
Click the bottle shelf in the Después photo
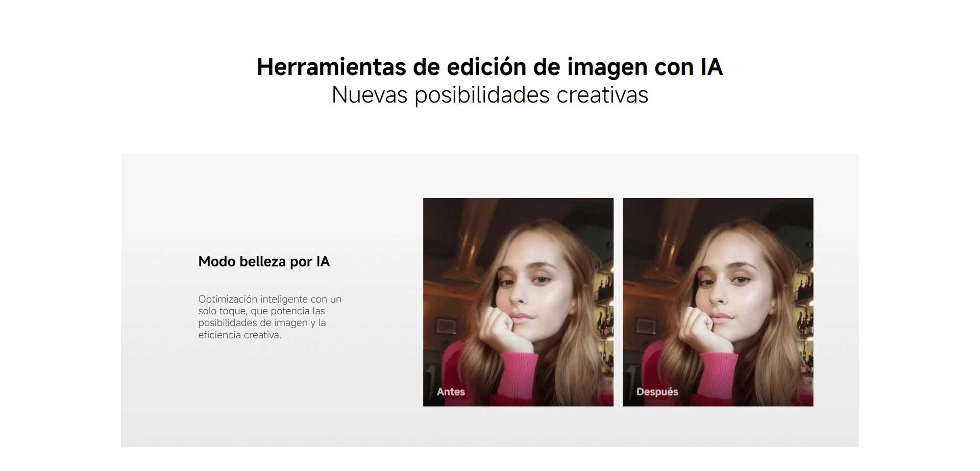coord(805,316)
